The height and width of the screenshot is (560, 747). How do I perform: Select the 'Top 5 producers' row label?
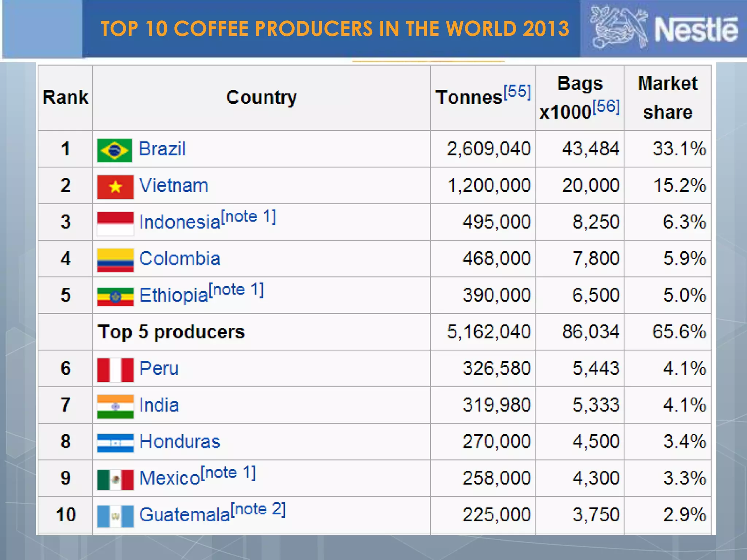[x=171, y=332]
